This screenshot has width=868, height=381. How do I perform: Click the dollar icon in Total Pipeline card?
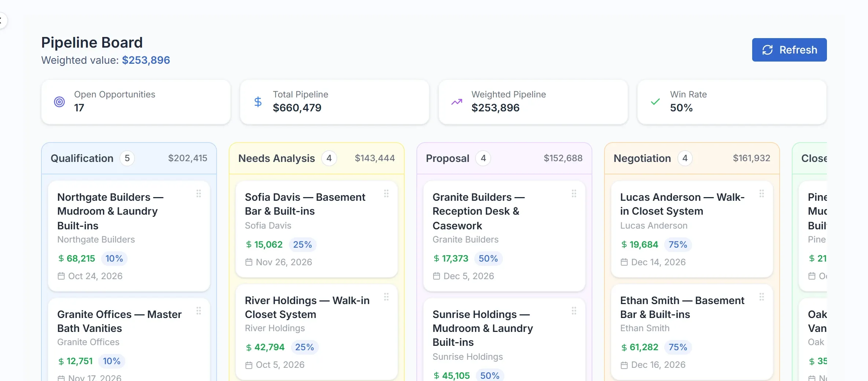coord(258,101)
